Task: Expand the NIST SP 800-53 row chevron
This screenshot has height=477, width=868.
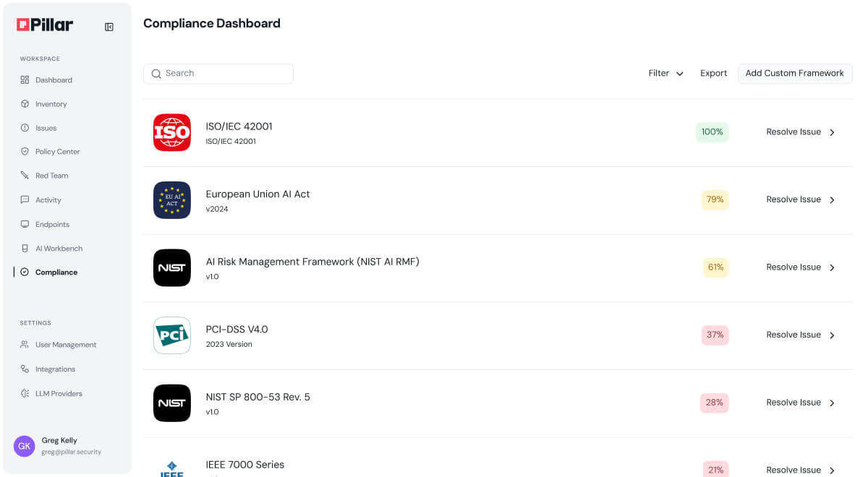Action: (832, 403)
